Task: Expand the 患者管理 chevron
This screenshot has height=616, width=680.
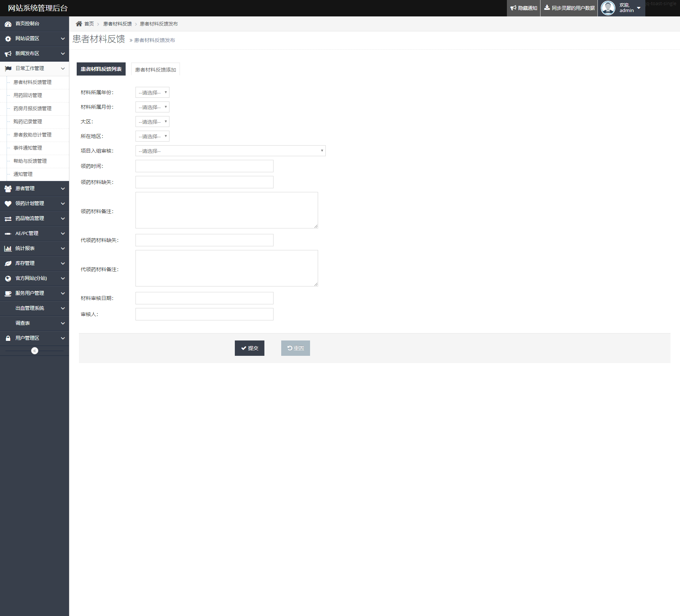Action: tap(63, 189)
